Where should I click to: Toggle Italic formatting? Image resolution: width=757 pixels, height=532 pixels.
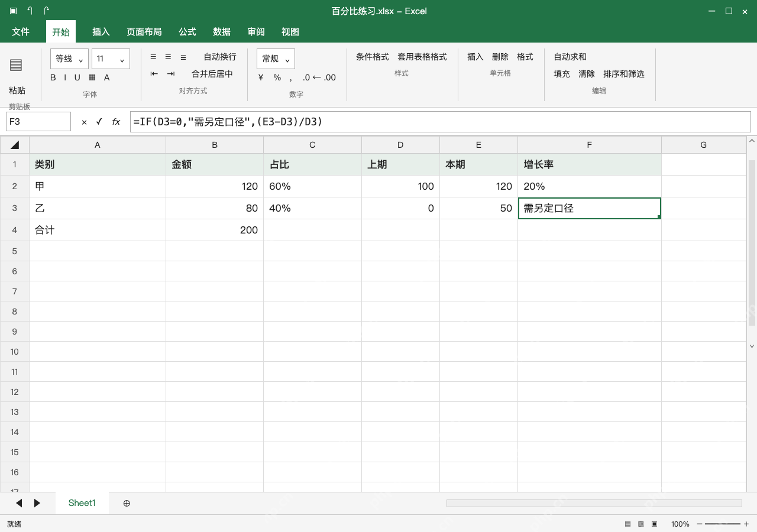pos(64,77)
